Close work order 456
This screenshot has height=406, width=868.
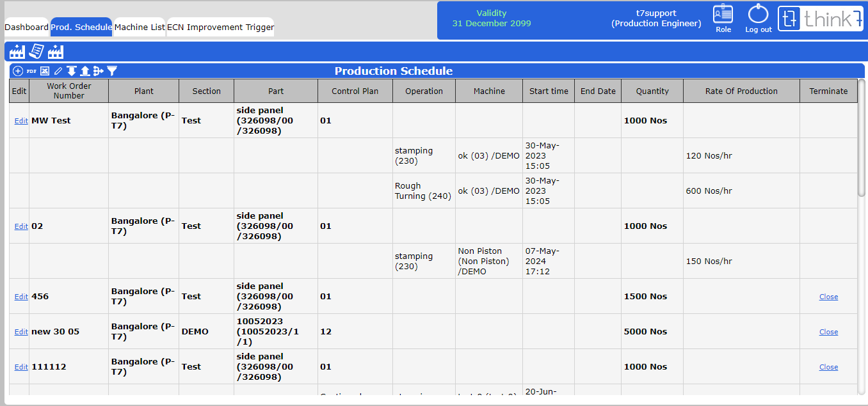[x=828, y=296]
